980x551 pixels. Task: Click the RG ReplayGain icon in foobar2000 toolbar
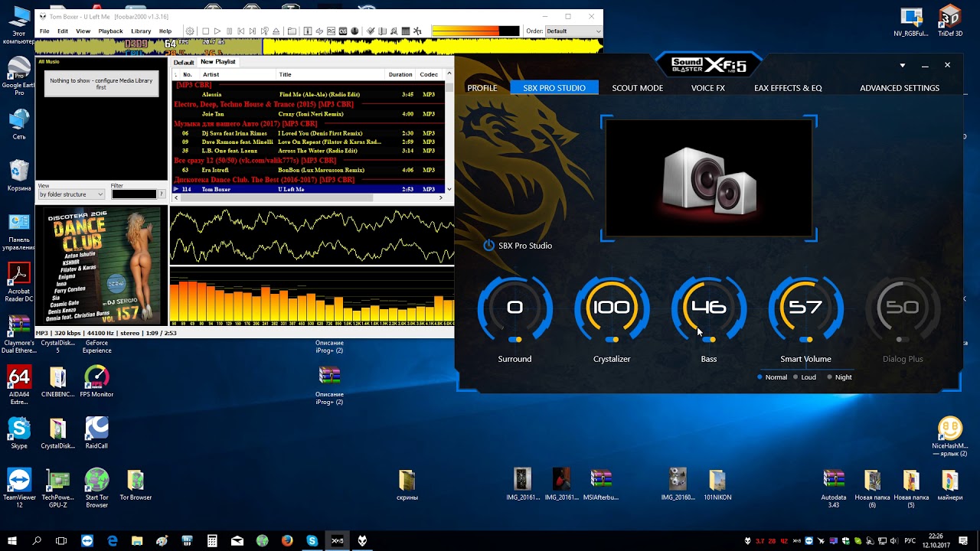[331, 31]
